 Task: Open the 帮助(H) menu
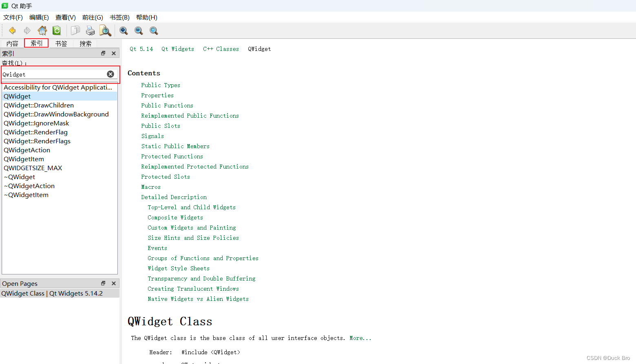[147, 18]
